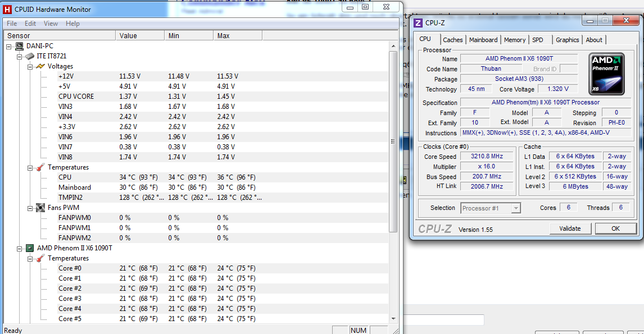
Task: Collapse the AMD Phenom II X6 1090T node
Action: 19,249
